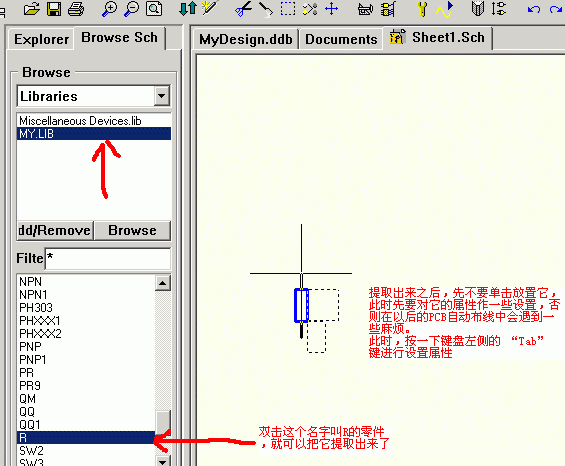Click the Filter input field
Image resolution: width=565 pixels, height=466 pixels.
coord(108,258)
